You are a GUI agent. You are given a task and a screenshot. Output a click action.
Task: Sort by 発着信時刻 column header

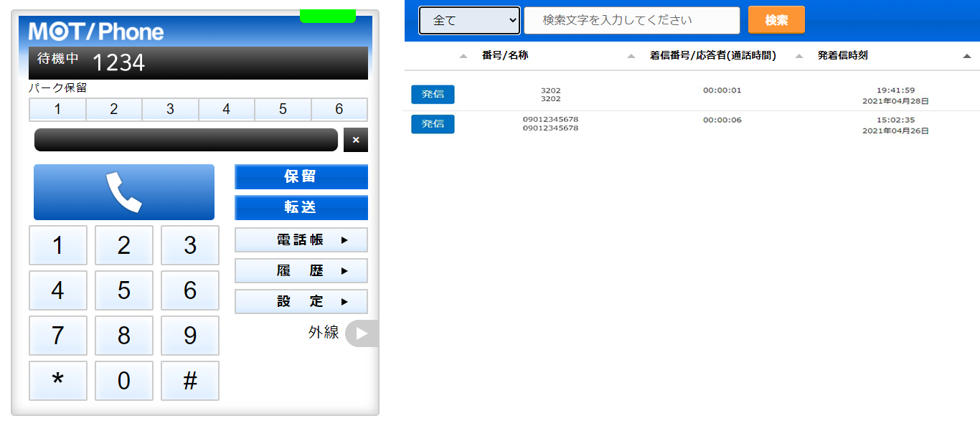842,55
